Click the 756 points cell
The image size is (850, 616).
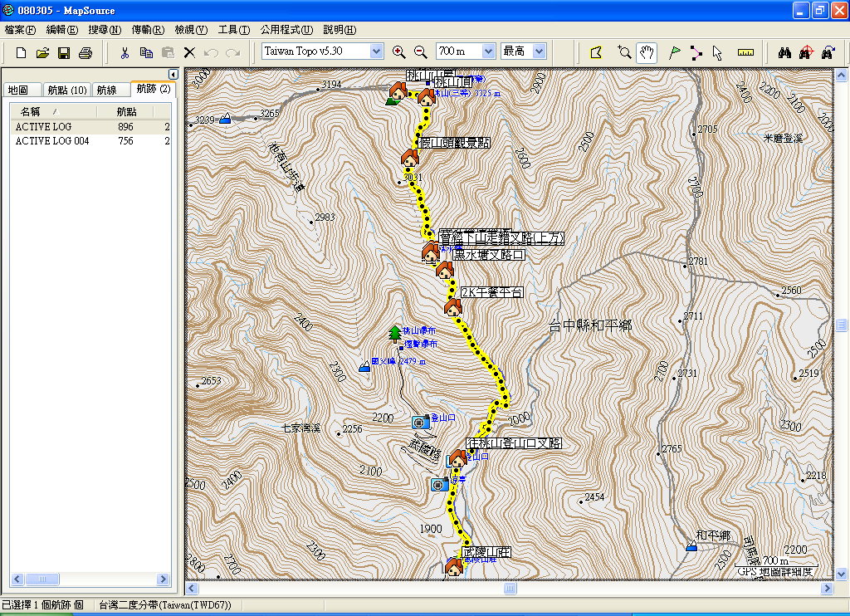click(x=126, y=141)
